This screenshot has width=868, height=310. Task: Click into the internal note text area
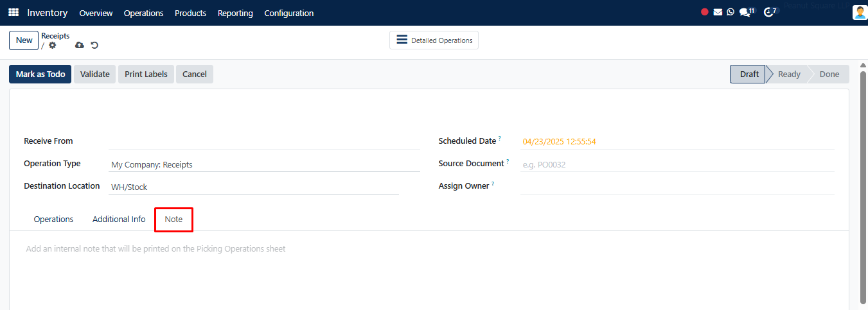pos(429,248)
